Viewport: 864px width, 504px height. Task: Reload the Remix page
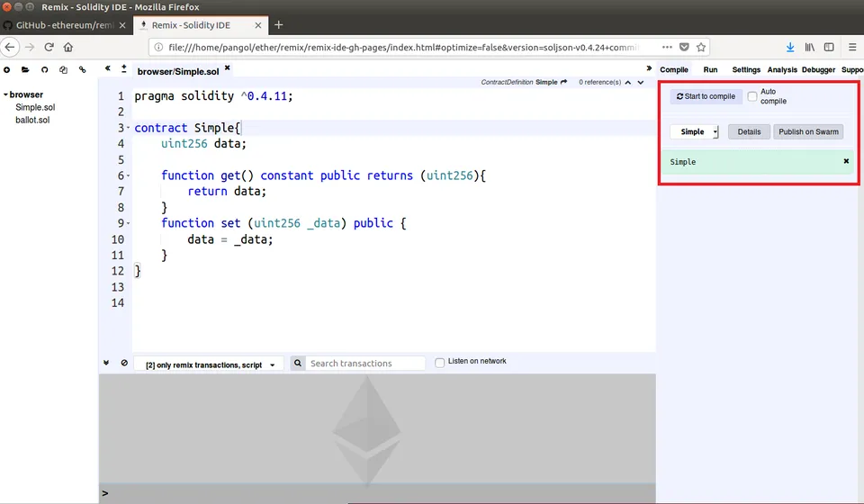49,48
